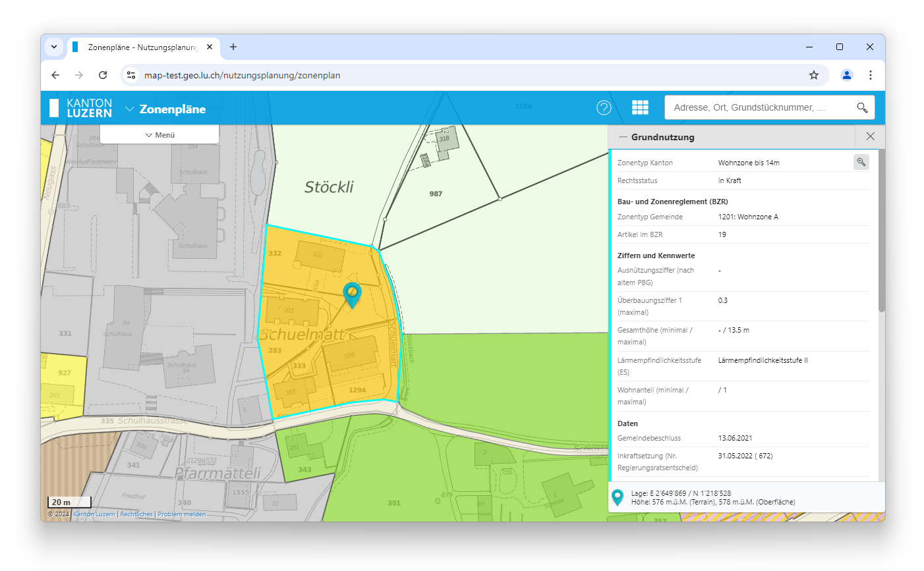This screenshot has height=571, width=924.
Task: Click parcel number 351 in the green zone
Action: pos(394,503)
